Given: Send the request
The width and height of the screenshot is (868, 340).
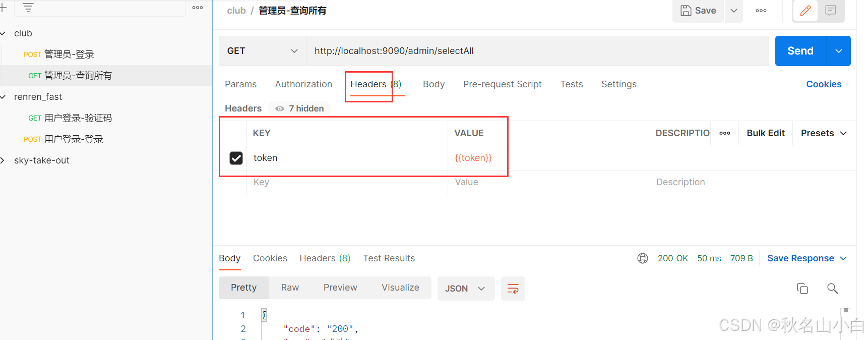Looking at the screenshot, I should coord(800,51).
